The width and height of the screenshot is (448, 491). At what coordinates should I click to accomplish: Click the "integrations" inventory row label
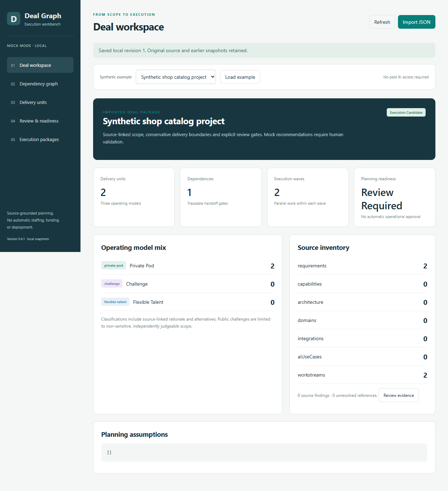tap(310, 338)
